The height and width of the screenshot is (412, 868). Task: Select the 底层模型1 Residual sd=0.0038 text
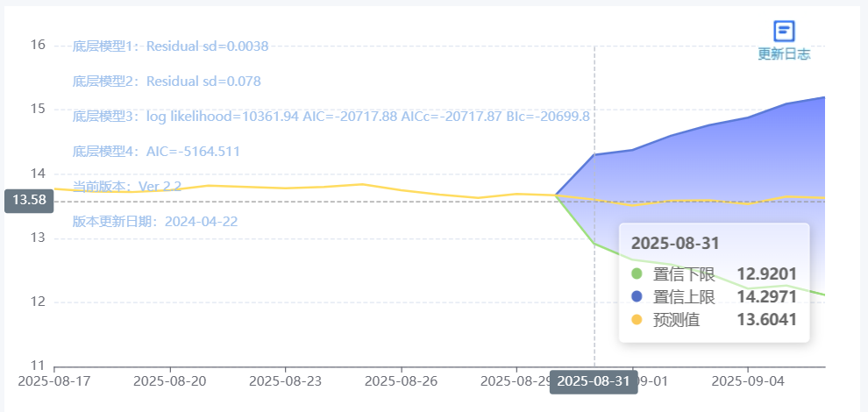[x=170, y=46]
